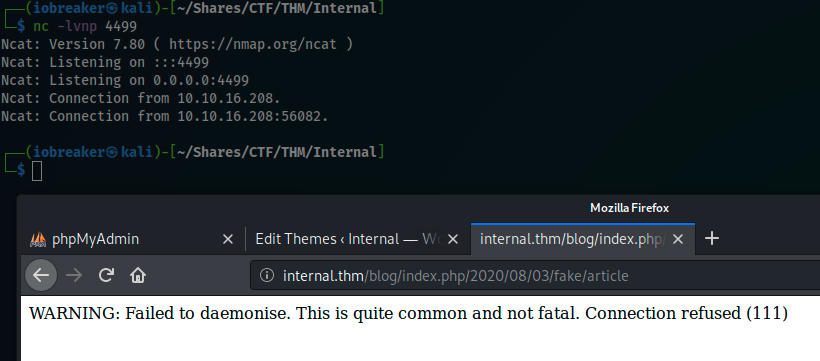Screen dimensions: 820x361
Task: Go back with the Firefox back arrow
Action: [41, 275]
